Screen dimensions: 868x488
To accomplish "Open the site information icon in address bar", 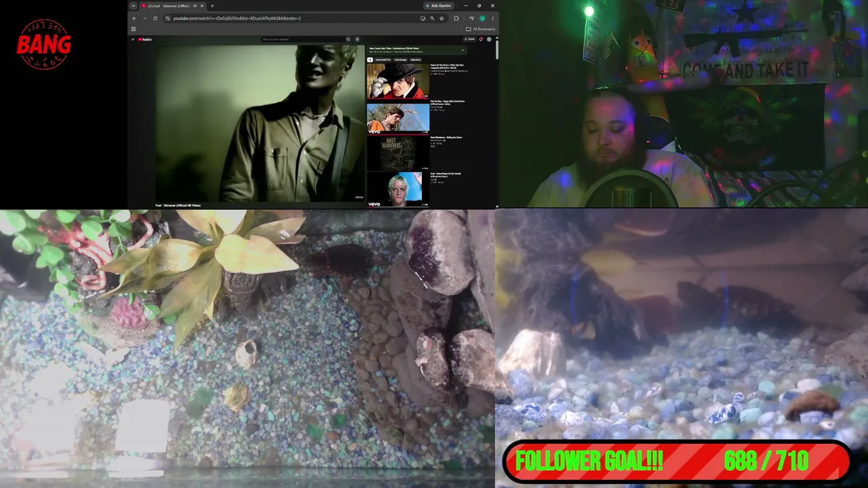I will (x=167, y=18).
